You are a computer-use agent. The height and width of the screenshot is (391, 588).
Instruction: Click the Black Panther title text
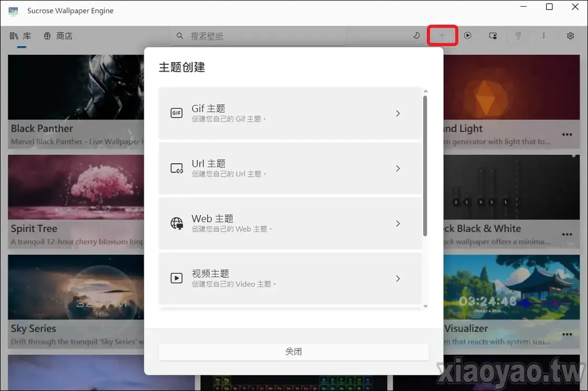coord(42,129)
